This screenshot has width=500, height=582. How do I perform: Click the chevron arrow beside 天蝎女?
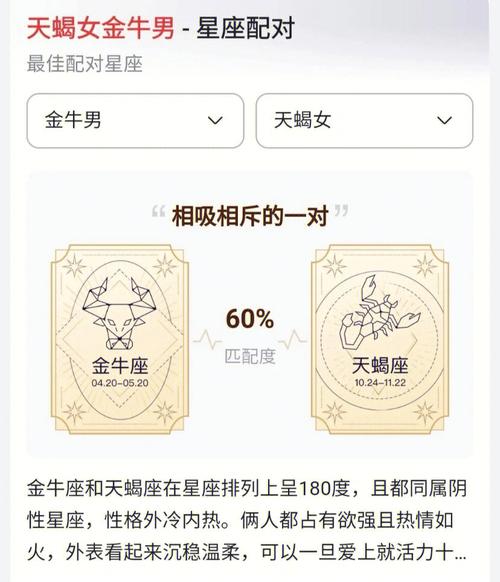click(x=444, y=121)
